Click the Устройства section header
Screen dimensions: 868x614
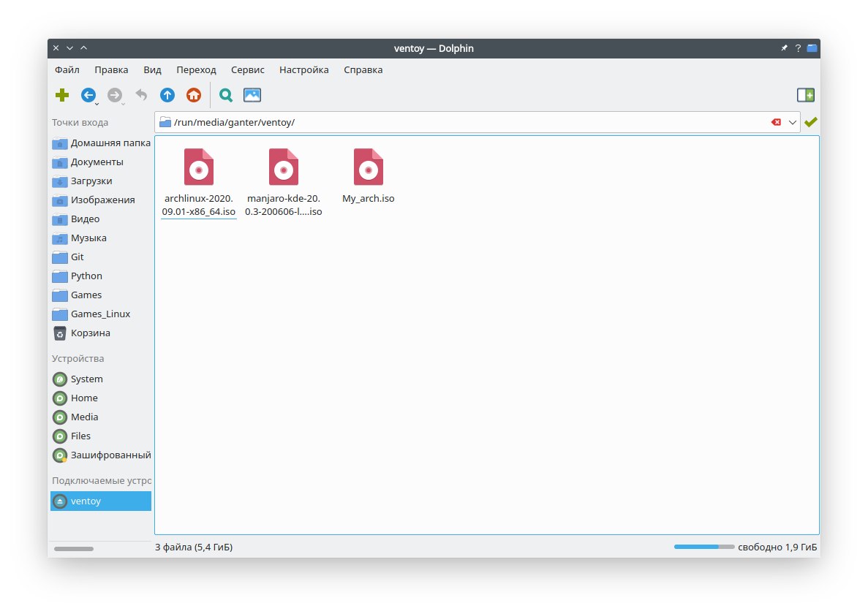coord(78,358)
